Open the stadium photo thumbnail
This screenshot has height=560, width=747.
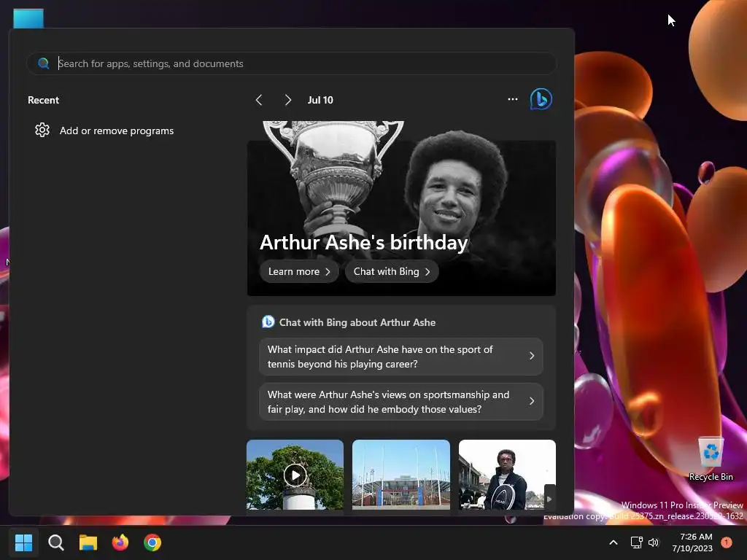coord(401,475)
